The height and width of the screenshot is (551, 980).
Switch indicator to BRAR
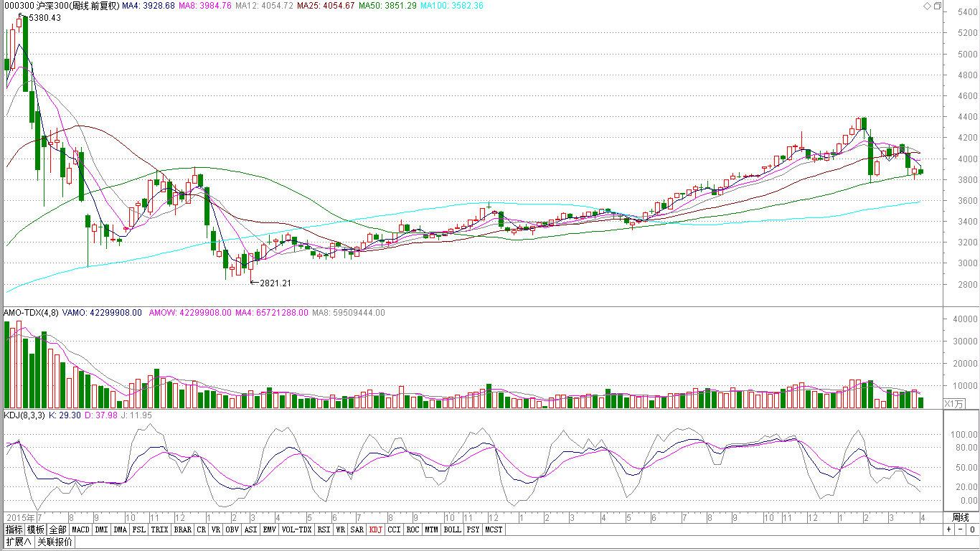pos(183,529)
